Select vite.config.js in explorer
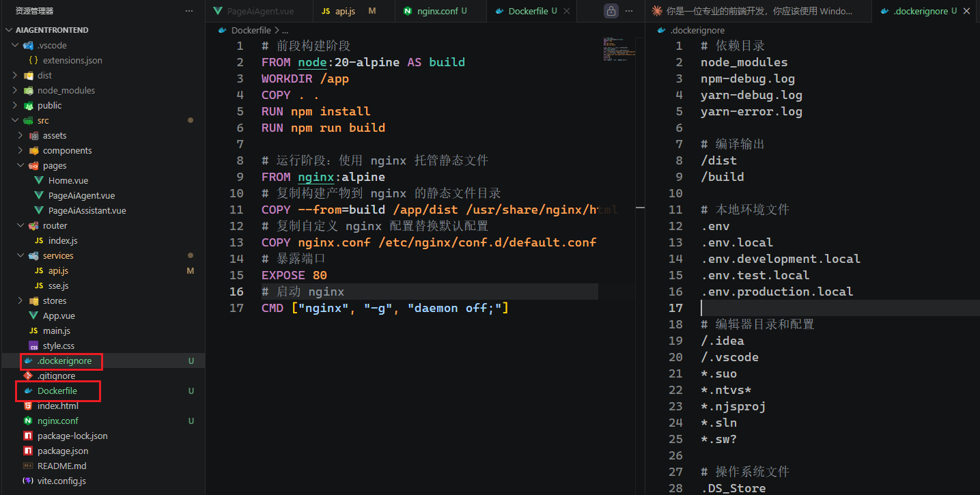This screenshot has width=980, height=495. 61,481
